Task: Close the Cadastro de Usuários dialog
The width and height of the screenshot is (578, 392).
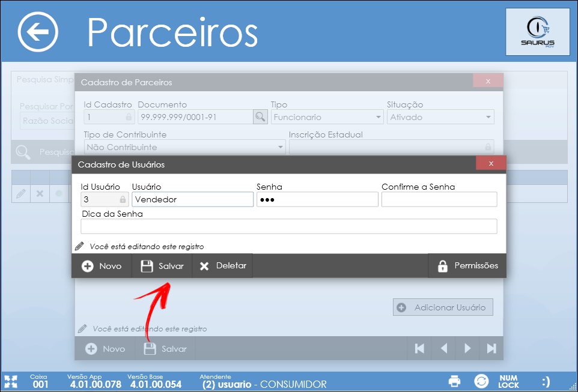Action: click(x=491, y=163)
